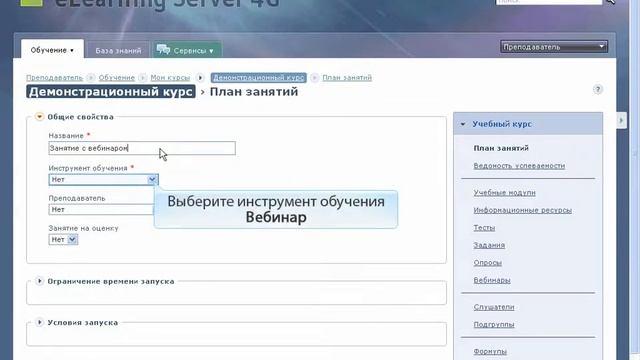
Task: Open the Преподаватель breadcrumb link
Action: click(x=54, y=78)
